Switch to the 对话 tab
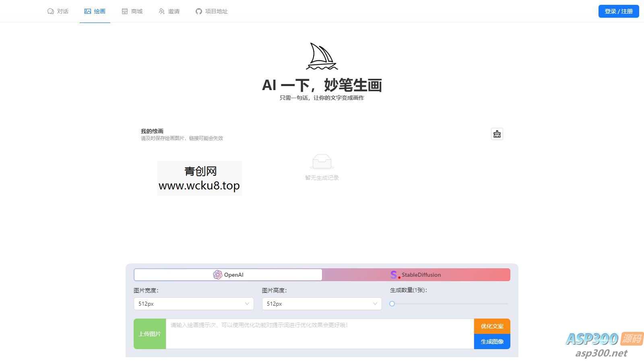 pyautogui.click(x=58, y=11)
